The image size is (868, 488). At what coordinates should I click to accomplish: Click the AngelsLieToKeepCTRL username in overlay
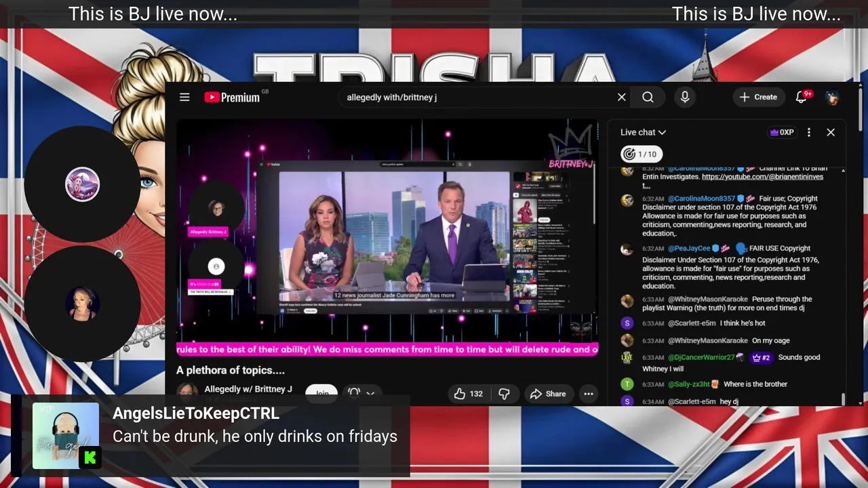click(x=196, y=413)
